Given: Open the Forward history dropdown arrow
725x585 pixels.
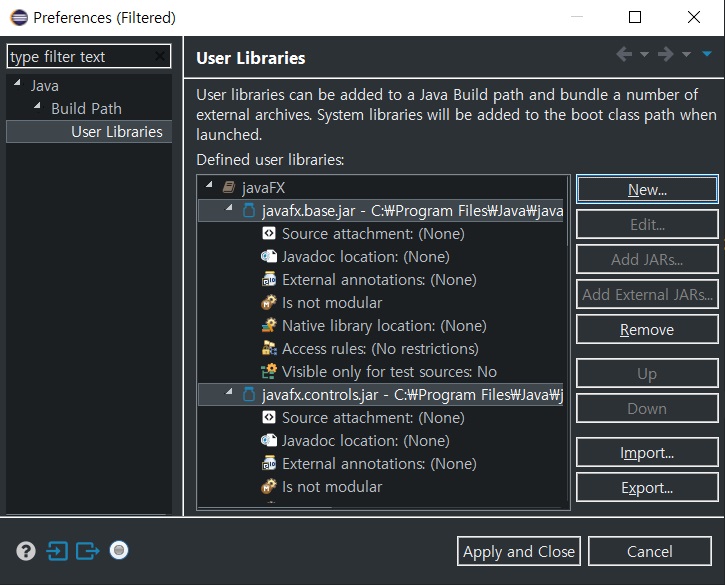Looking at the screenshot, I should (x=686, y=55).
